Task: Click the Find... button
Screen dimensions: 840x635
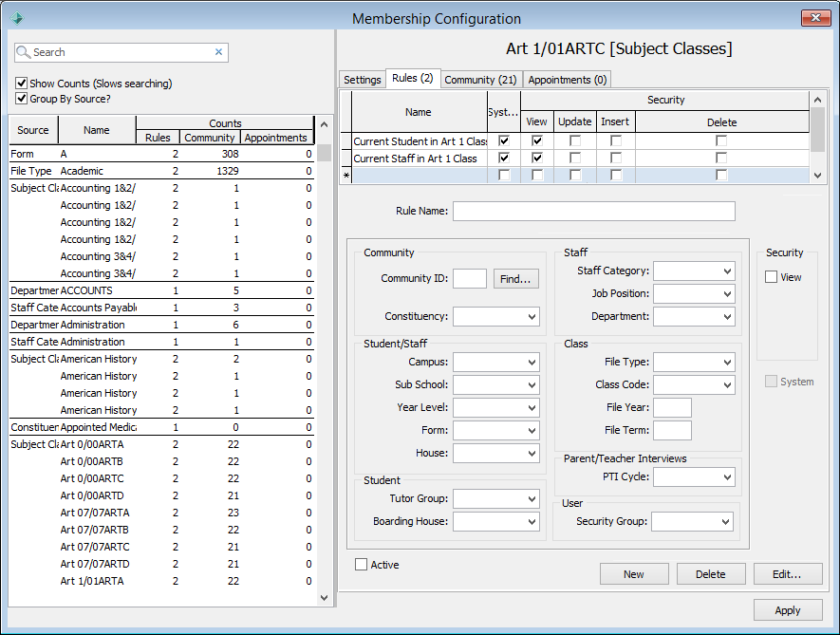Action: coord(516,279)
